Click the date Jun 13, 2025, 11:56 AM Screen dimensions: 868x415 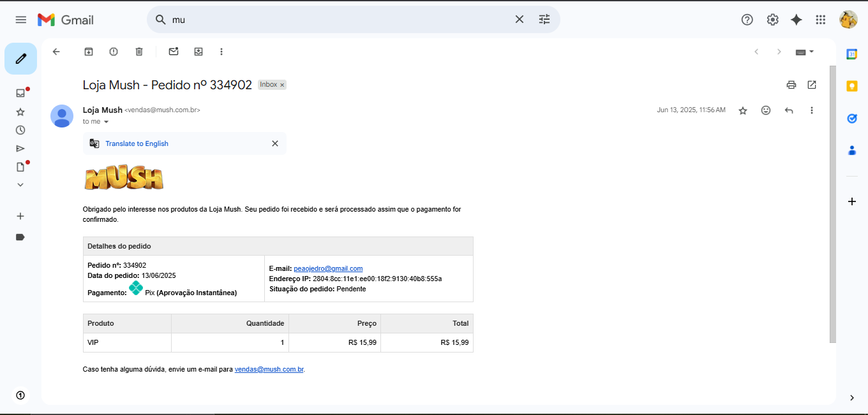tap(691, 110)
